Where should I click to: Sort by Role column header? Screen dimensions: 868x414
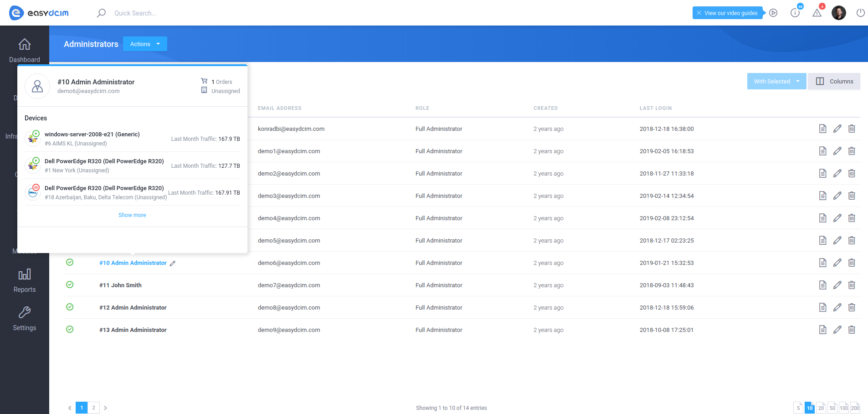click(422, 108)
